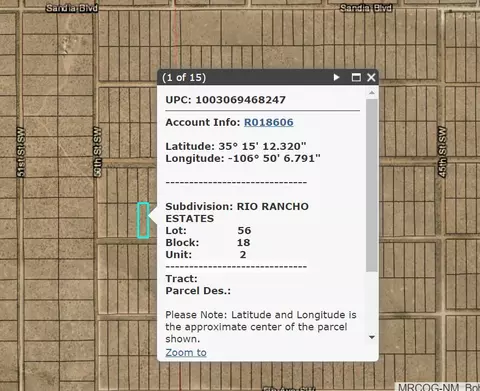This screenshot has width=480, height=391.
Task: Select the highlighted cyan parcel on map
Action: [x=143, y=220]
